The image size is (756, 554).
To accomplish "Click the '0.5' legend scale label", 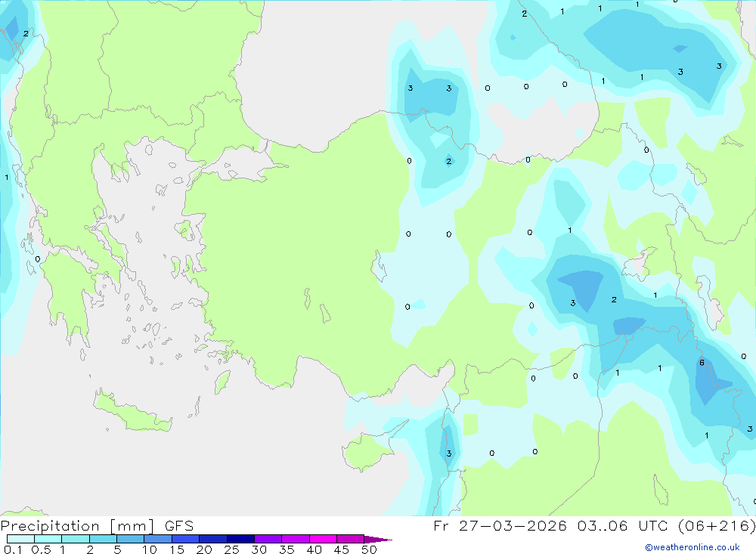I will 41,549.
